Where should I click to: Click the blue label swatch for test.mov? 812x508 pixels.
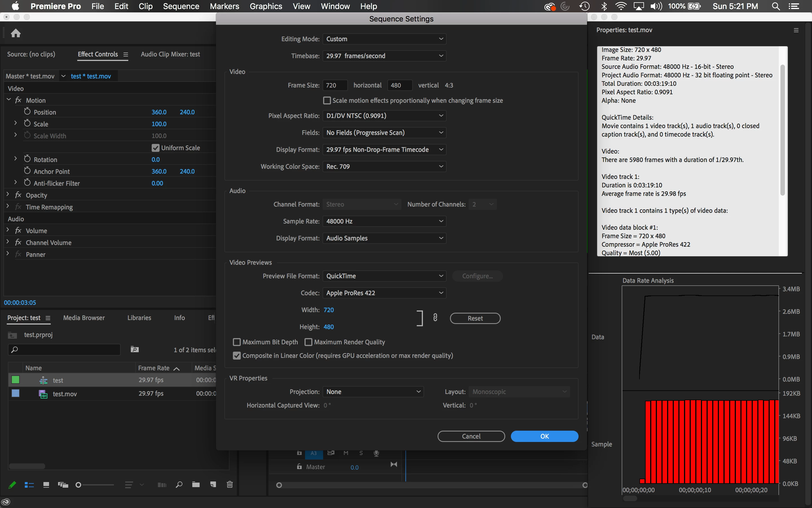[16, 393]
